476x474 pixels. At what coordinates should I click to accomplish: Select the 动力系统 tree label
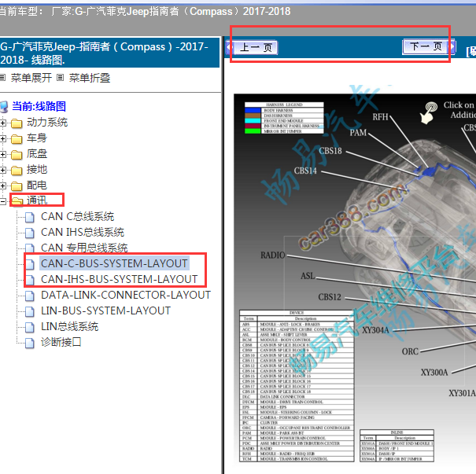click(47, 122)
